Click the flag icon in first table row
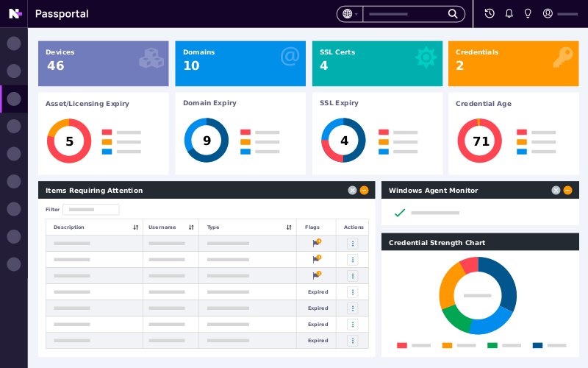The height and width of the screenshot is (368, 588). (x=317, y=243)
